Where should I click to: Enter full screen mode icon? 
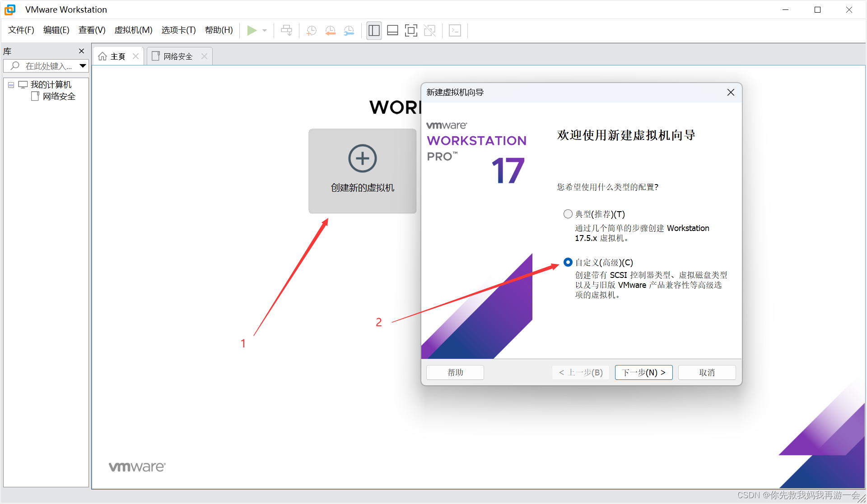tap(411, 30)
